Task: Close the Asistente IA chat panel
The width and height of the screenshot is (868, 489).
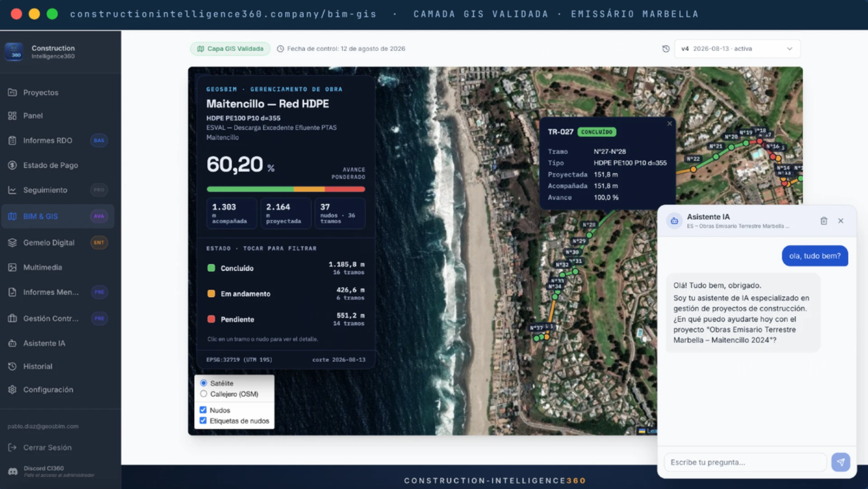Action: coord(841,221)
